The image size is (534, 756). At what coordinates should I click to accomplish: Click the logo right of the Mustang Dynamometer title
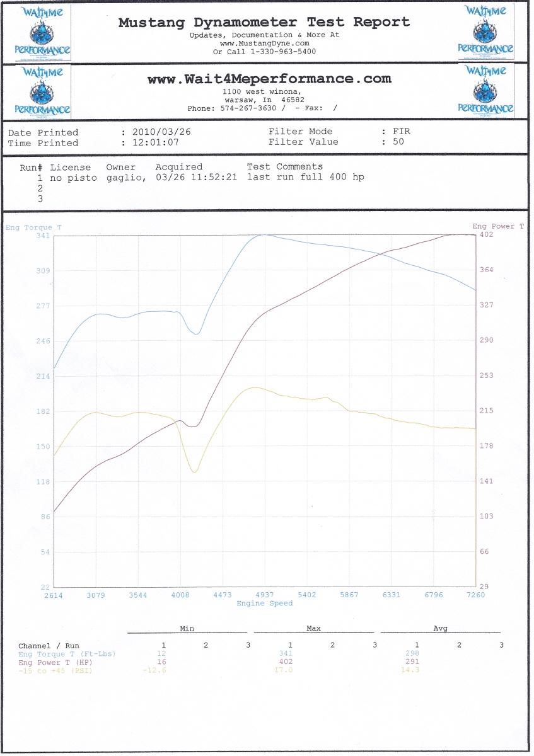(485, 31)
